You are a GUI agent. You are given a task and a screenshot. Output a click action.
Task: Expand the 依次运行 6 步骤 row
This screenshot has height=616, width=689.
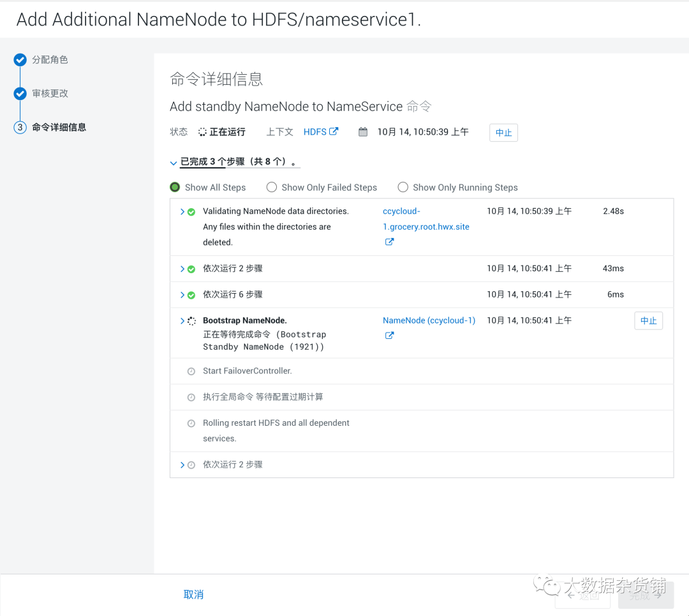click(x=182, y=294)
